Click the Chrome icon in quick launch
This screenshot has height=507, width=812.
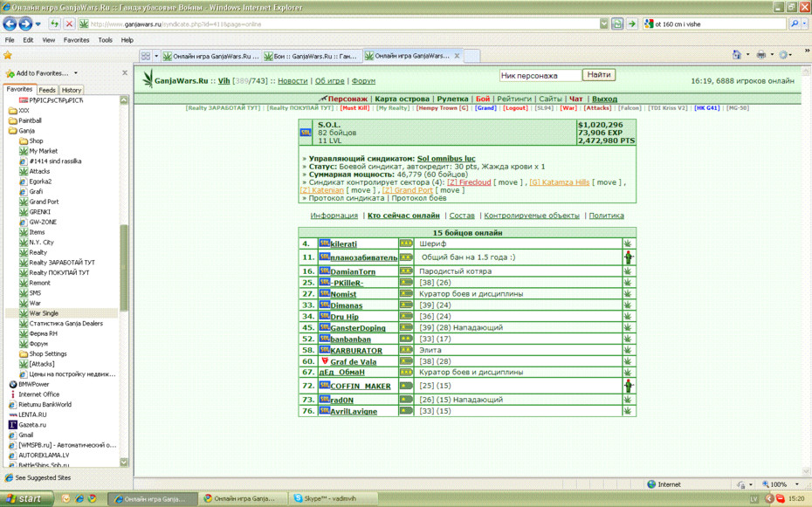[x=93, y=499]
